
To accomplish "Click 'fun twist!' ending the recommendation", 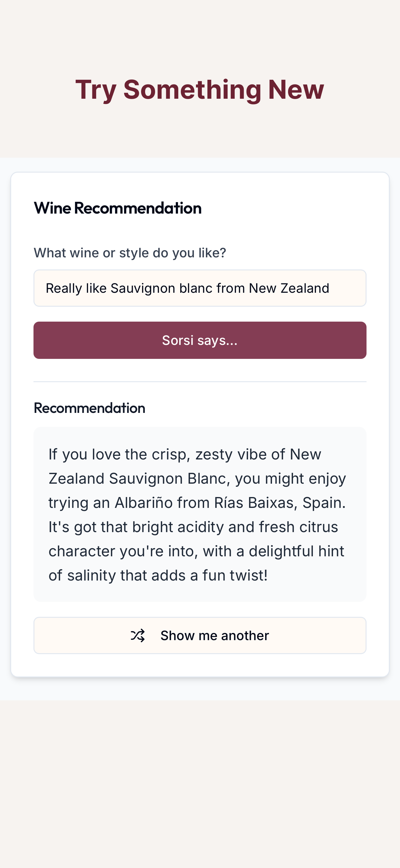I will click(235, 576).
